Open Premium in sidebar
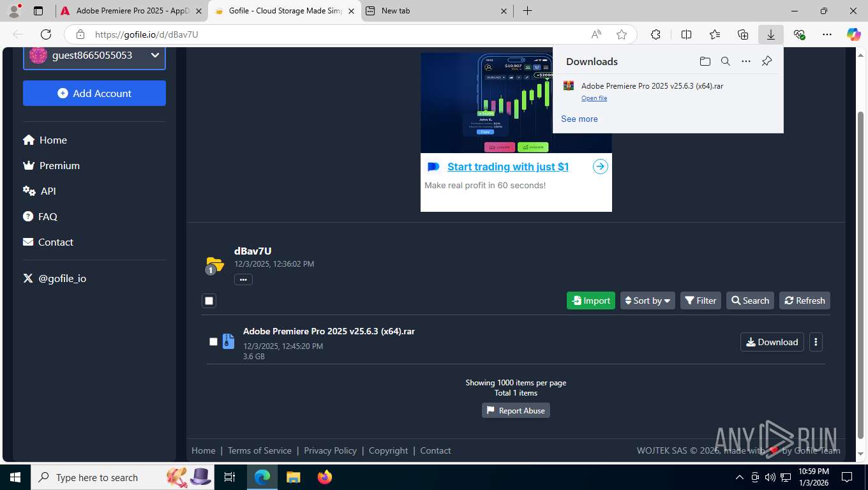 (x=51, y=165)
